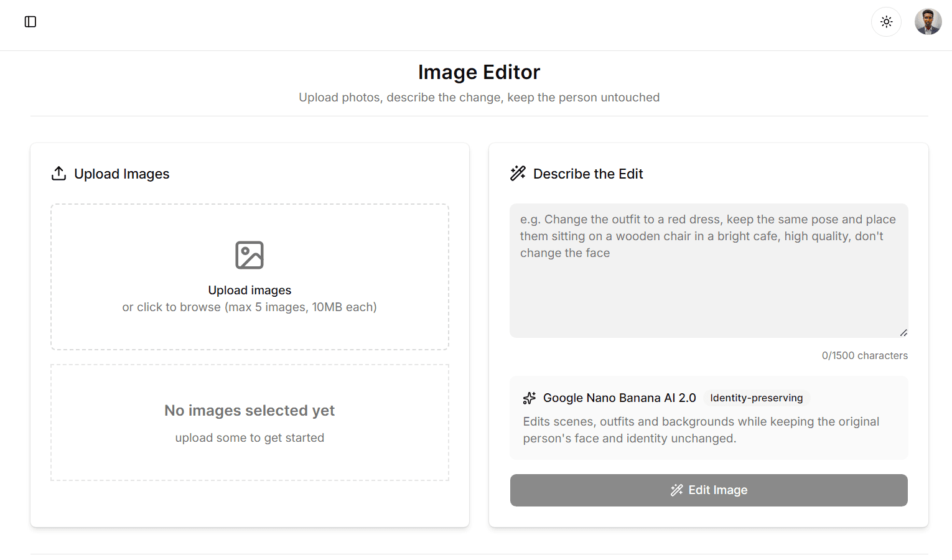Click the Image Editor page heading
The height and width of the screenshot is (560, 952).
479,72
